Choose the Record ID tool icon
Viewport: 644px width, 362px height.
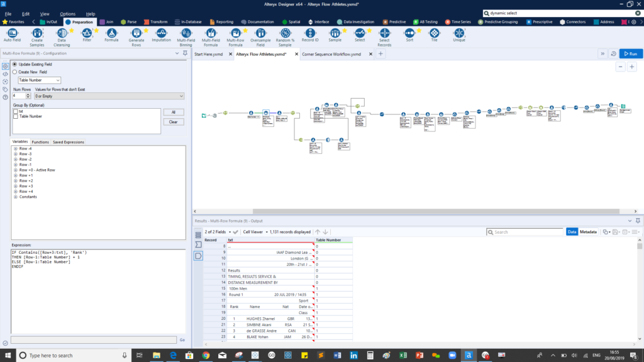309,33
